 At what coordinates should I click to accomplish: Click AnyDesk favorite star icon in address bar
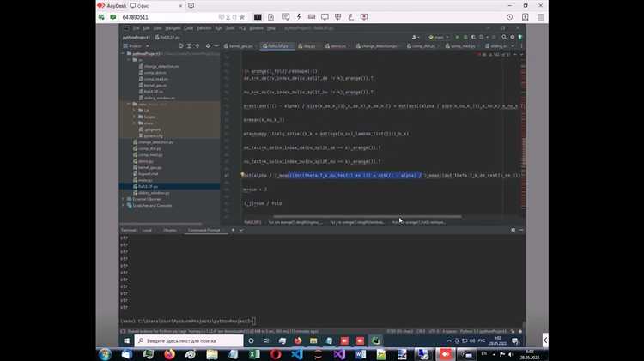242,17
